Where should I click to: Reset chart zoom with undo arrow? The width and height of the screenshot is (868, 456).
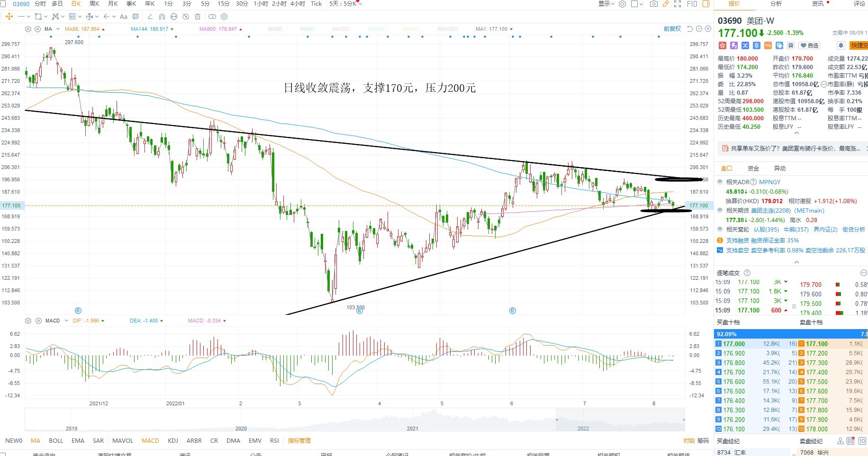click(690, 29)
